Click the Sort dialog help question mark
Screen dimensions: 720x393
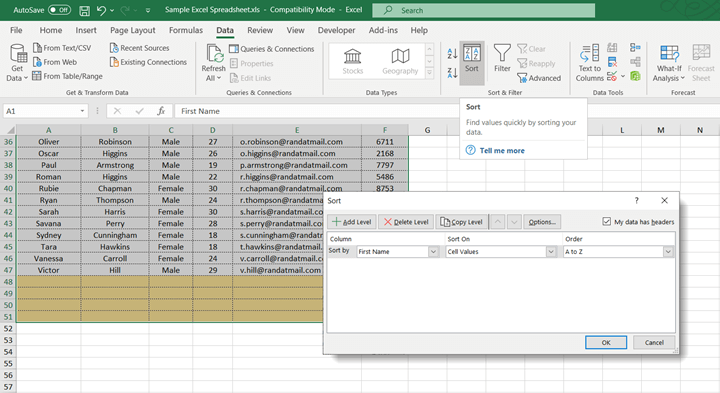(636, 201)
